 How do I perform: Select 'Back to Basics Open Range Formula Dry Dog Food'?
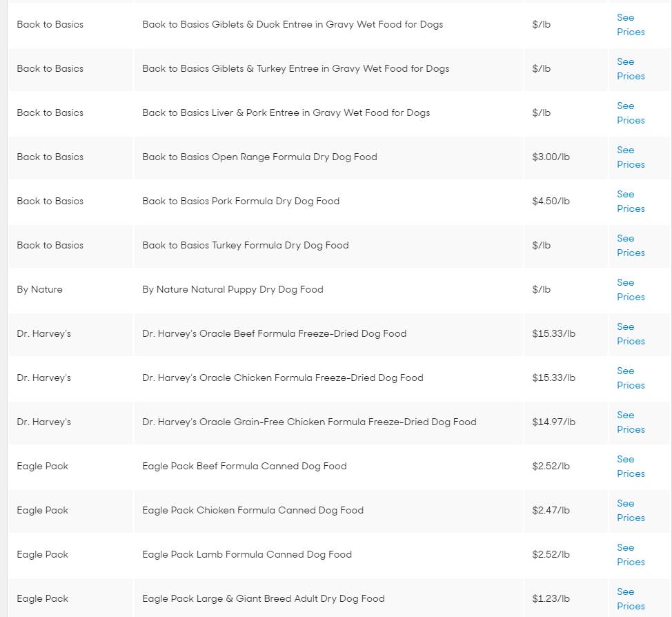pyautogui.click(x=259, y=157)
